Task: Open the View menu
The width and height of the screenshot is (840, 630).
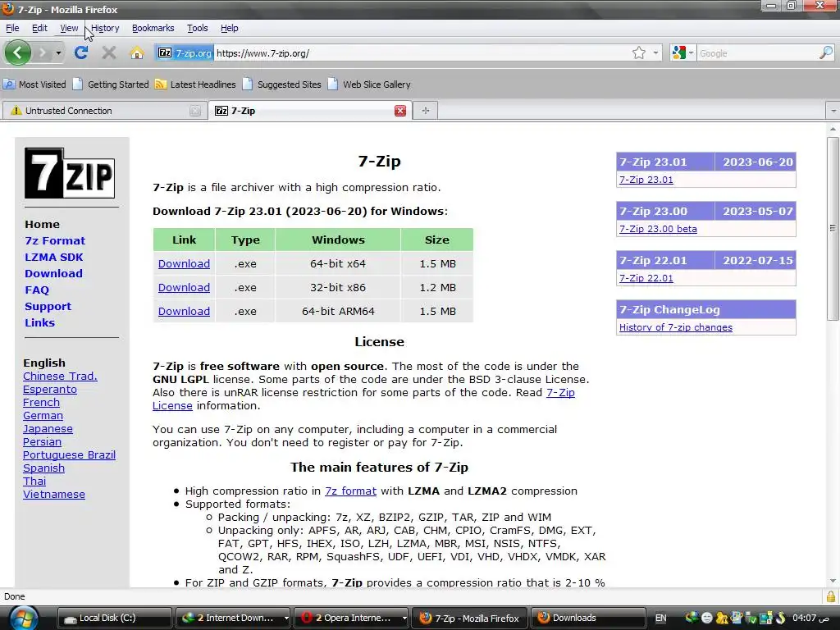Action: coord(69,28)
